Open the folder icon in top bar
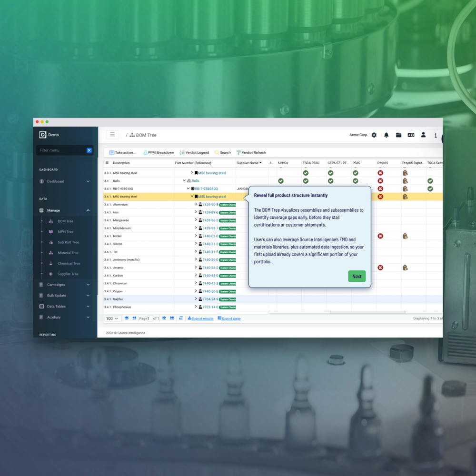The height and width of the screenshot is (476, 476). 398,135
